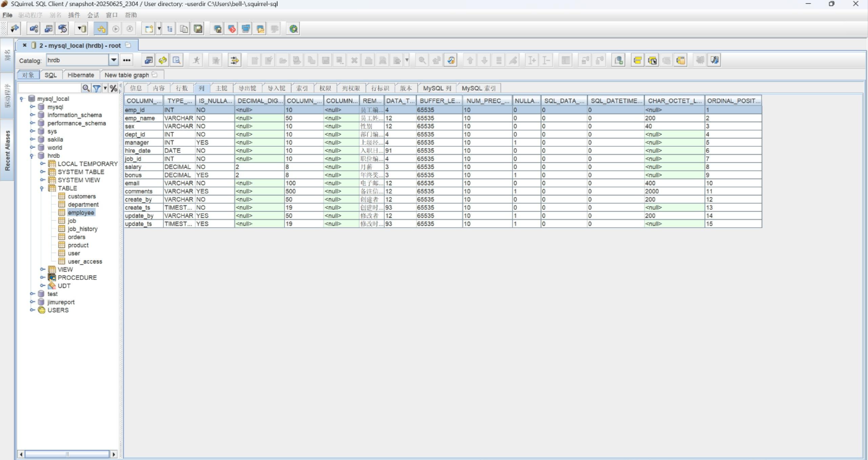Screen dimensions: 868x460
Task: Switch to the New table graph tab
Action: click(x=131, y=75)
